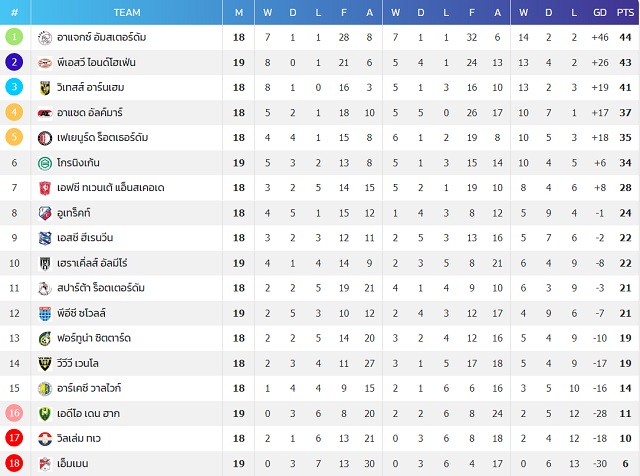Click the ADO Den Haag green crest
This screenshot has width=640, height=476.
[44, 414]
